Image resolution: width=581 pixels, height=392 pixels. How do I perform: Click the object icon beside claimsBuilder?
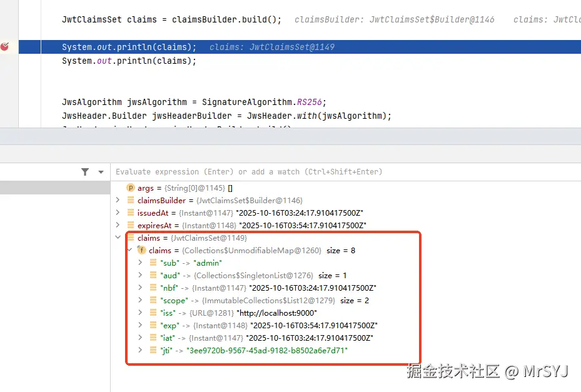131,200
